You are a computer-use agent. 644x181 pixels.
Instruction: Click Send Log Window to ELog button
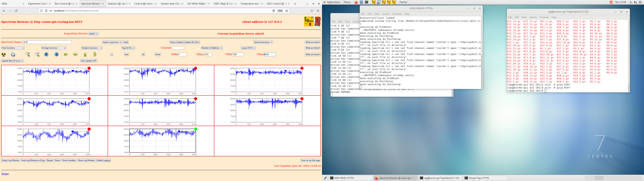click(33, 161)
